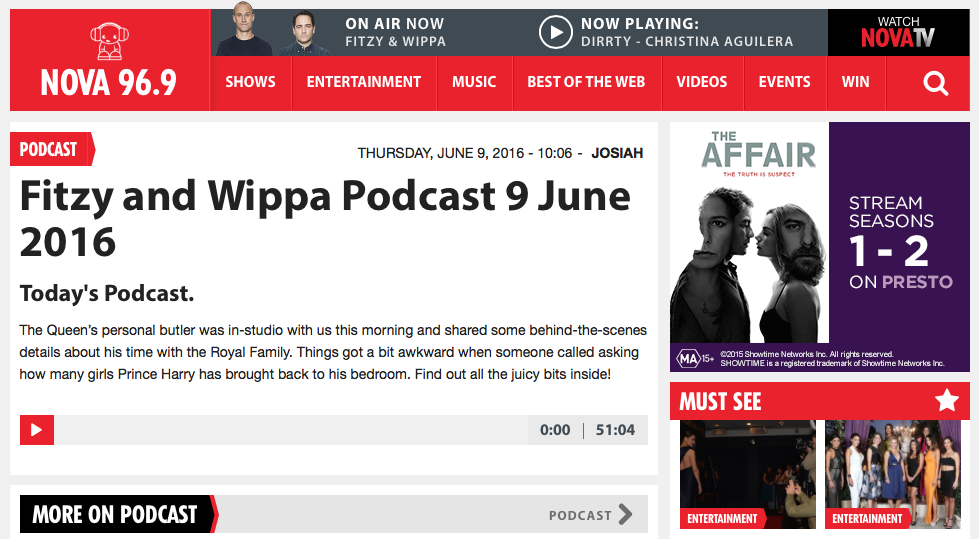Open author Josiah's link
This screenshot has width=979, height=539.
pos(617,153)
